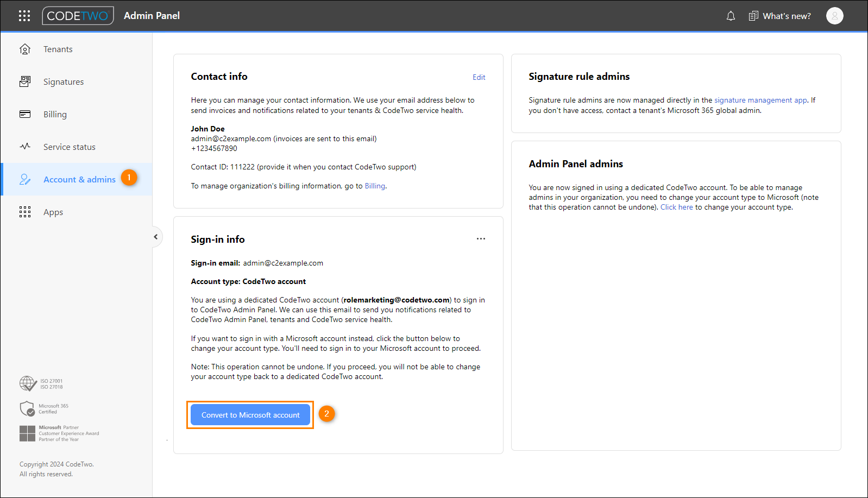Follow the Billing link in Contact info
The width and height of the screenshot is (868, 498).
click(x=375, y=186)
